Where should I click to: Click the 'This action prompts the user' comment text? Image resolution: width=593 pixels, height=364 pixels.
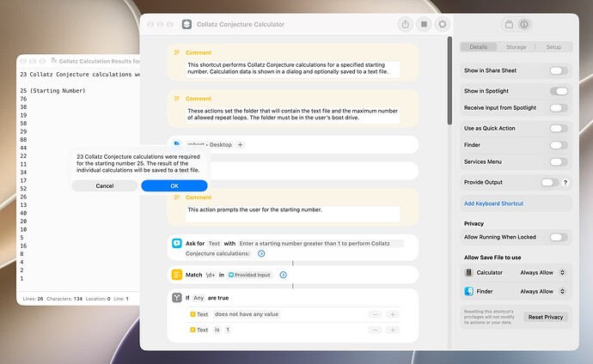tap(254, 209)
